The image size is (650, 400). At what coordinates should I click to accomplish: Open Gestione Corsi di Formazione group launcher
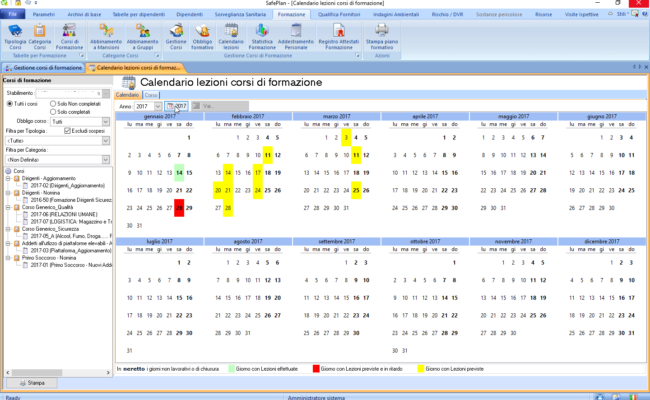click(357, 56)
